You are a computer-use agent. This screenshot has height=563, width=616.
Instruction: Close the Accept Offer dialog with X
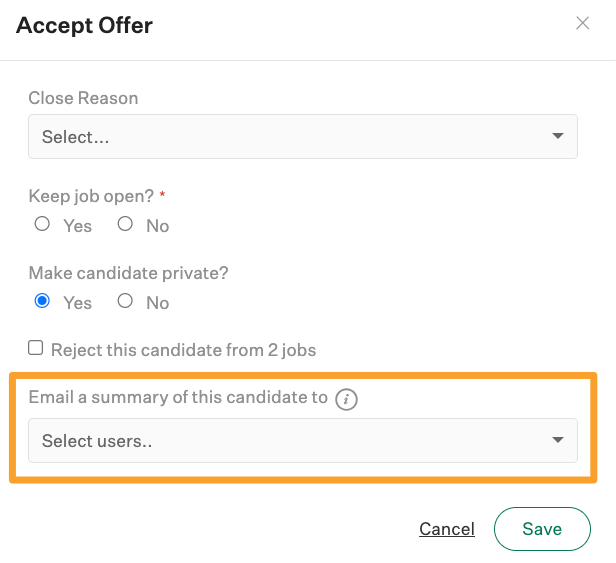pyautogui.click(x=582, y=23)
